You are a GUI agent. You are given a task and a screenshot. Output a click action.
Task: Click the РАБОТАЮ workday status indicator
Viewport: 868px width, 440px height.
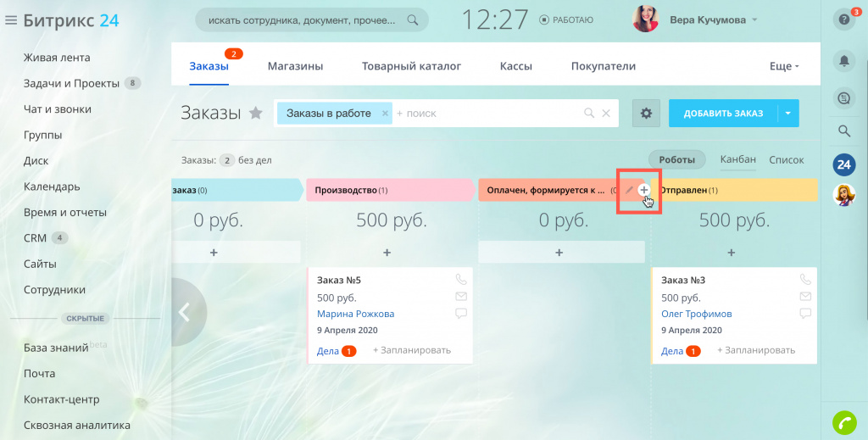pyautogui.click(x=566, y=20)
